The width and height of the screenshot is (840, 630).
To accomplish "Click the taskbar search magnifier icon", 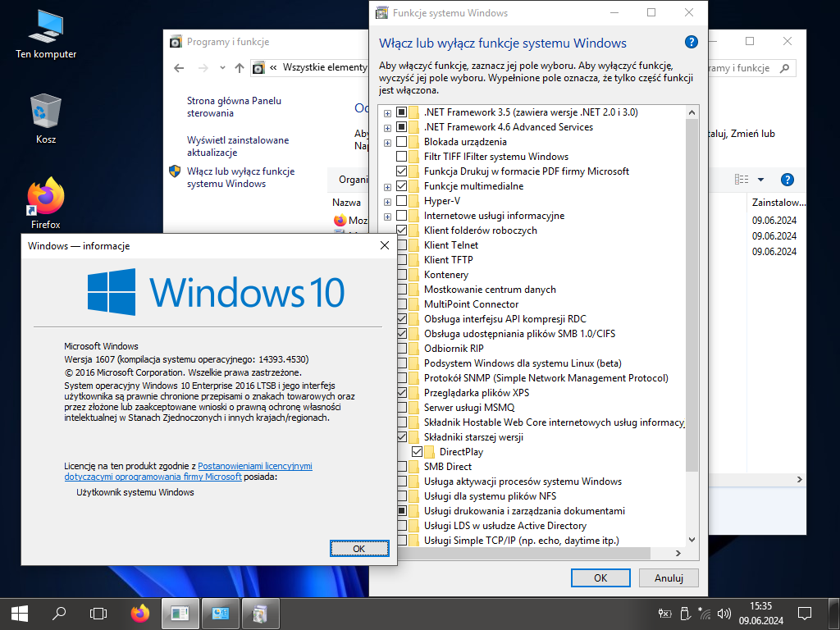I will (x=59, y=613).
